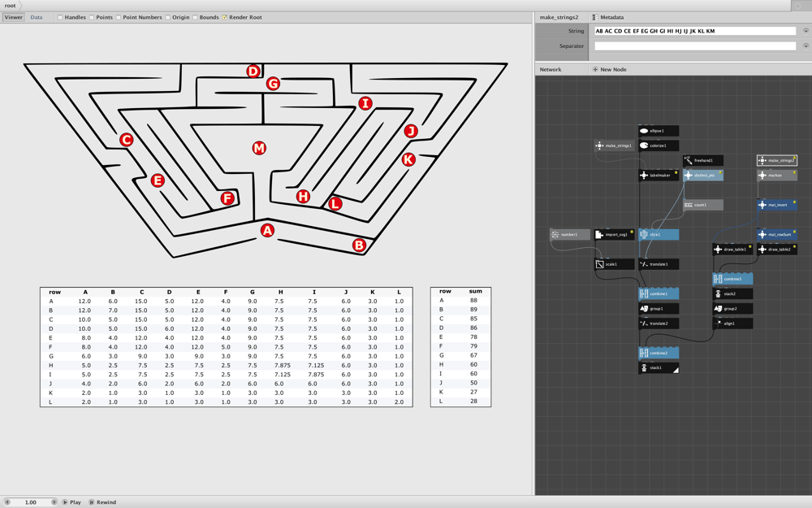Enable the Origin checkbox
The height and width of the screenshot is (508, 812).
tap(168, 17)
